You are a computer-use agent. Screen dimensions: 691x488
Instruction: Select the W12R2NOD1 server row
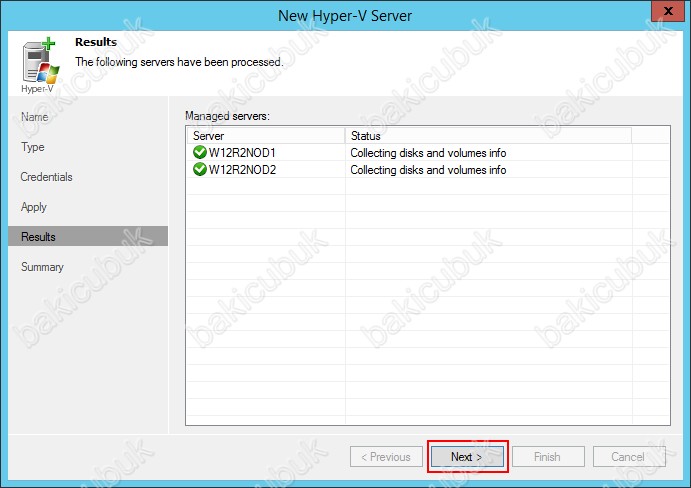428,153
